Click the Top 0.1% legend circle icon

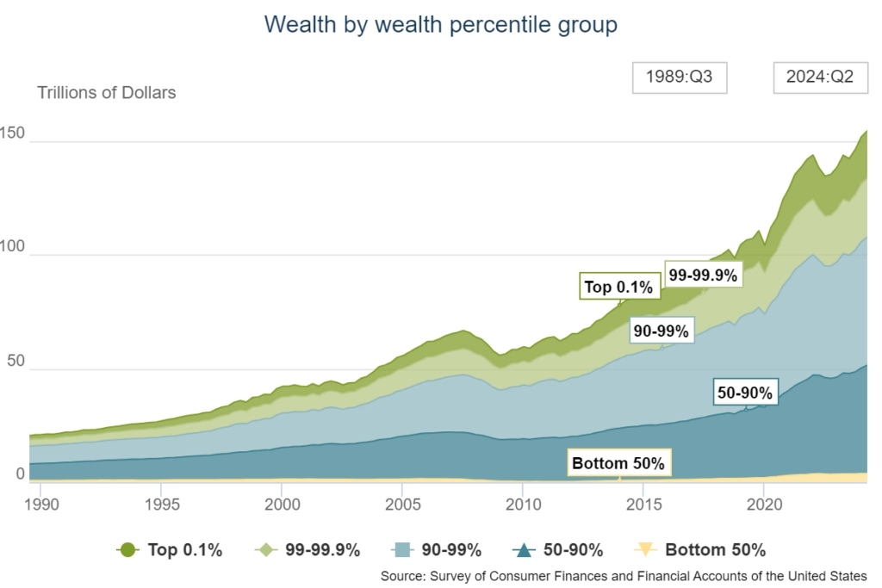(127, 550)
